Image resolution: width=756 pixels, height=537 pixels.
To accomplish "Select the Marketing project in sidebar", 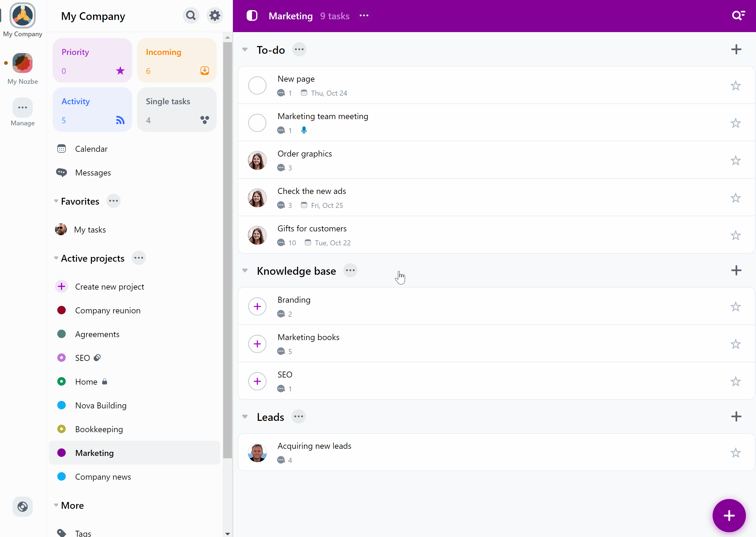I will pos(94,453).
